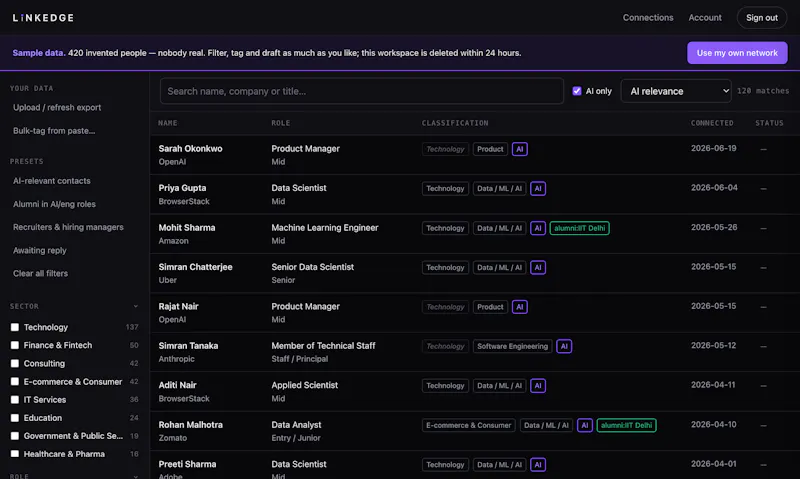Open Priya Gupta's contact row

(x=474, y=194)
